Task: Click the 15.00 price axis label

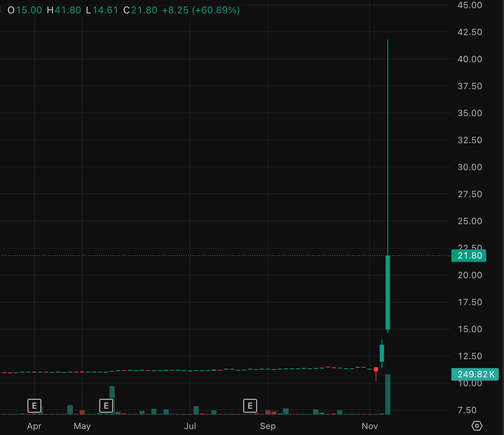Action: (x=470, y=329)
